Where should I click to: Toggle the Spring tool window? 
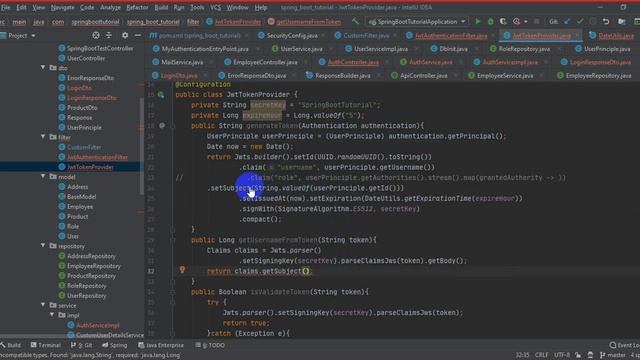pos(115,345)
